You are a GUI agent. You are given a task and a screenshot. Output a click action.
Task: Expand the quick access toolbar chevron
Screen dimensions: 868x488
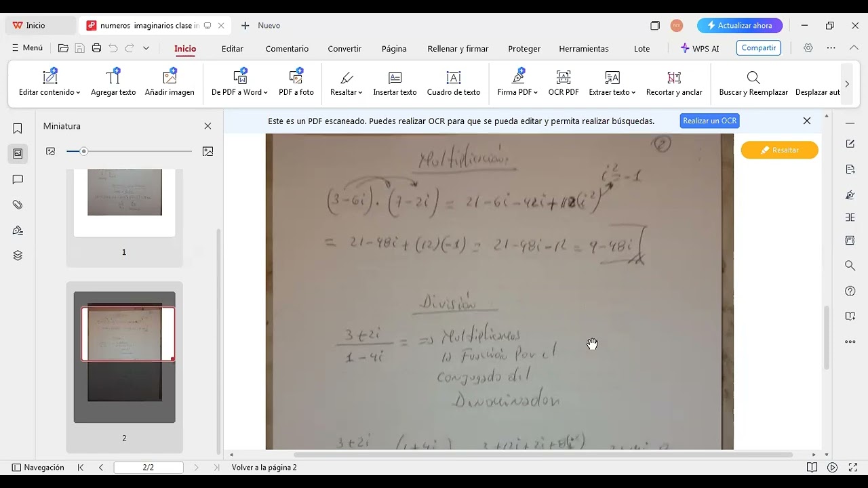click(x=146, y=48)
